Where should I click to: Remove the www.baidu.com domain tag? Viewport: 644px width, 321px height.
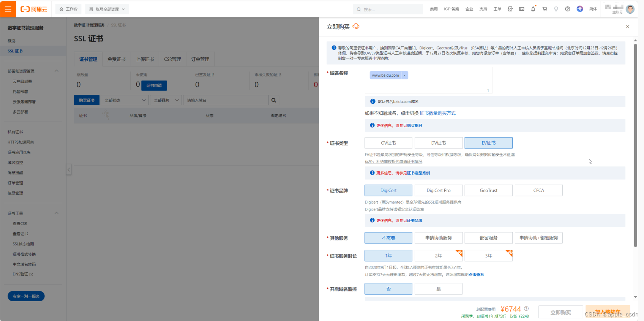point(404,75)
